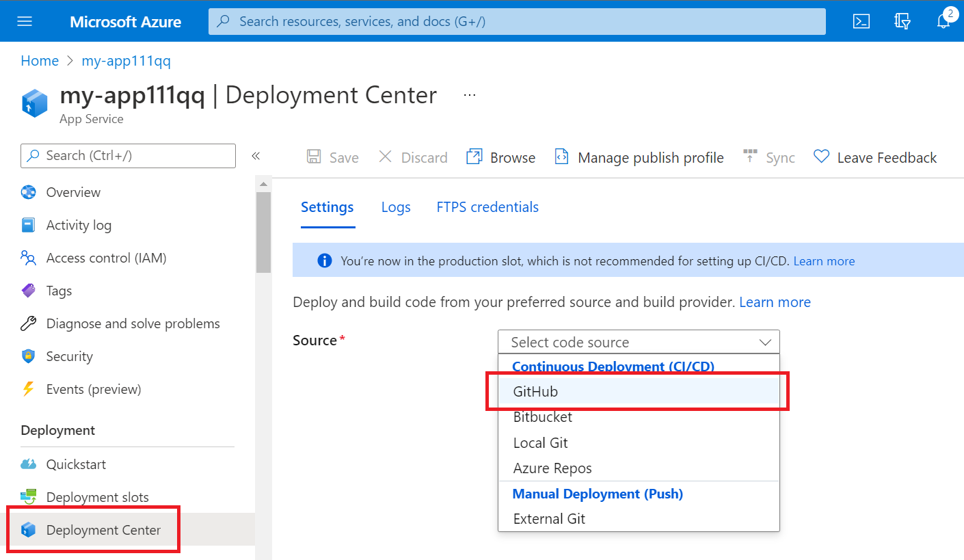Open the hamburger portal menu

[25, 21]
